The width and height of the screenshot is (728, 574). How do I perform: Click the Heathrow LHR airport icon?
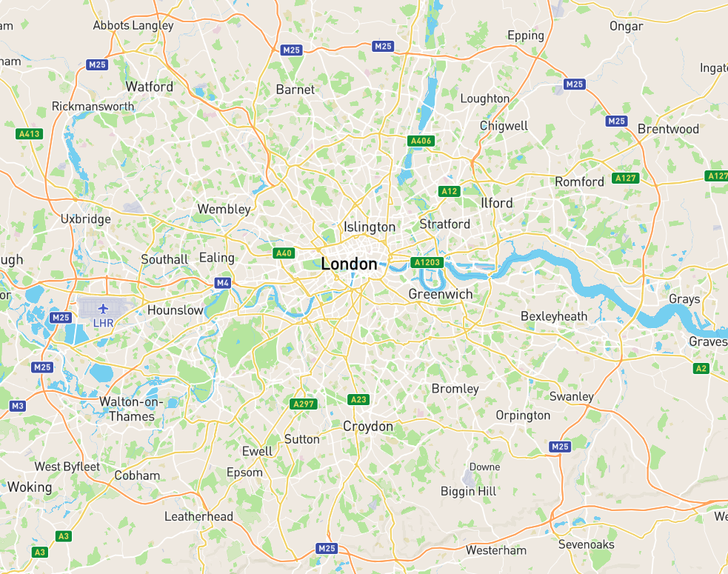(x=103, y=309)
